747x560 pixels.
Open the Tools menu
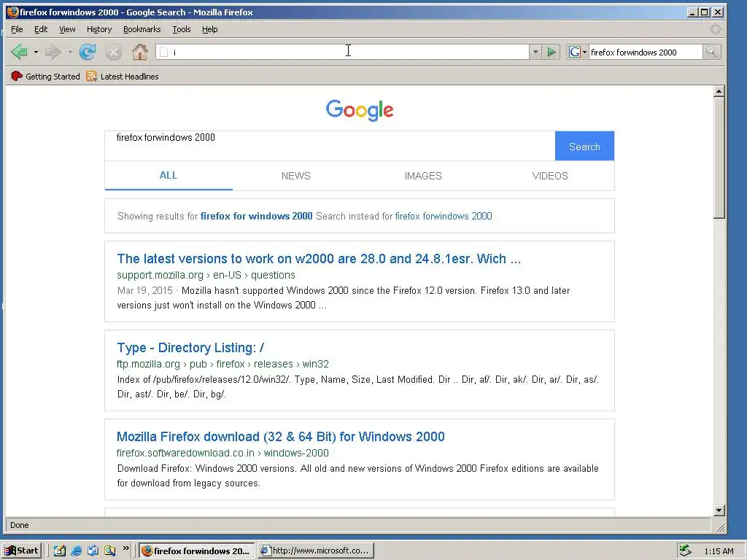182,29
